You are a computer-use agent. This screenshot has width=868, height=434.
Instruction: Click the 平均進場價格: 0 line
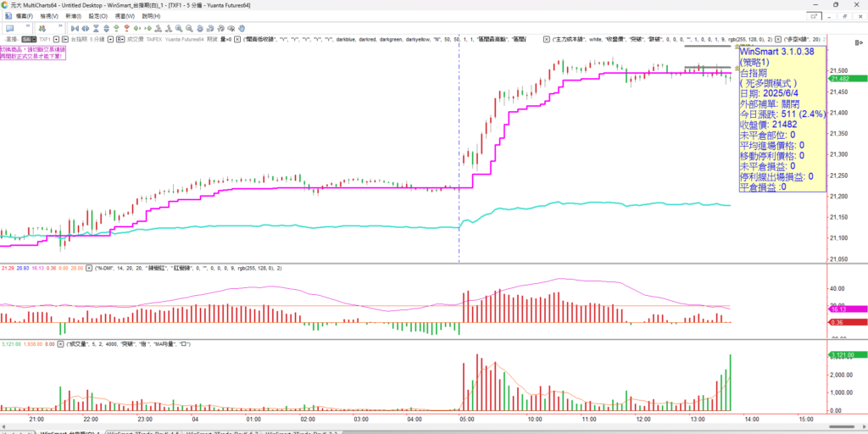772,146
